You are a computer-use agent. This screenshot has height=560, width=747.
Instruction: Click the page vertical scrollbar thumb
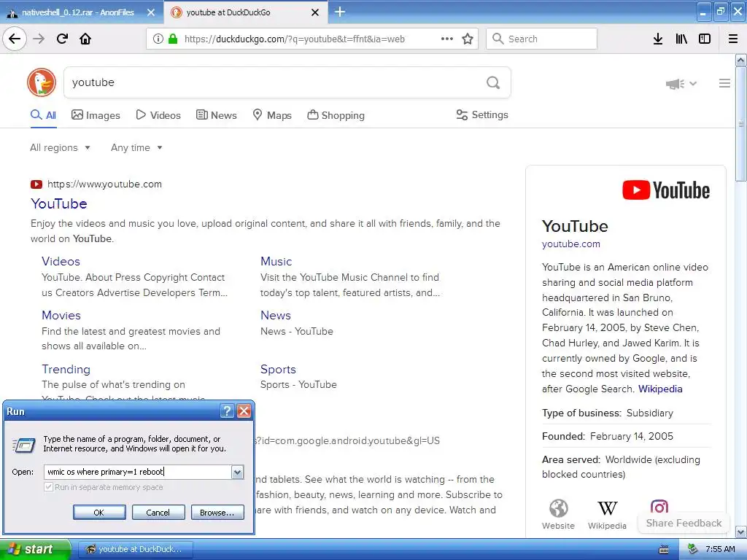[740, 124]
